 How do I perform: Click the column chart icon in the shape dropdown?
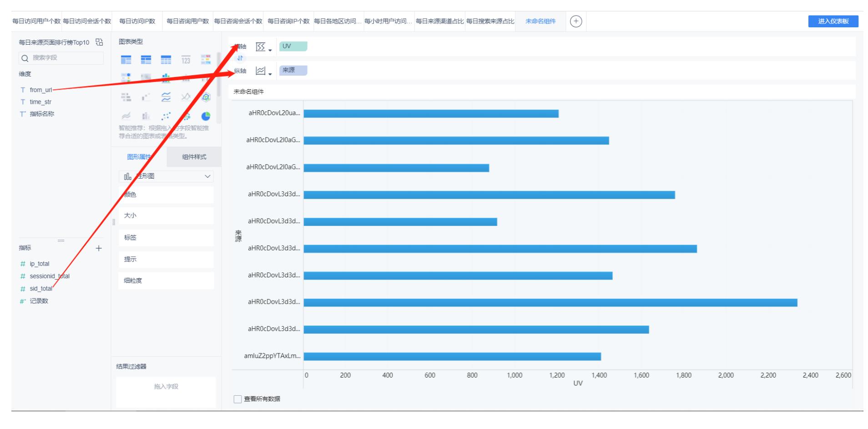127,176
